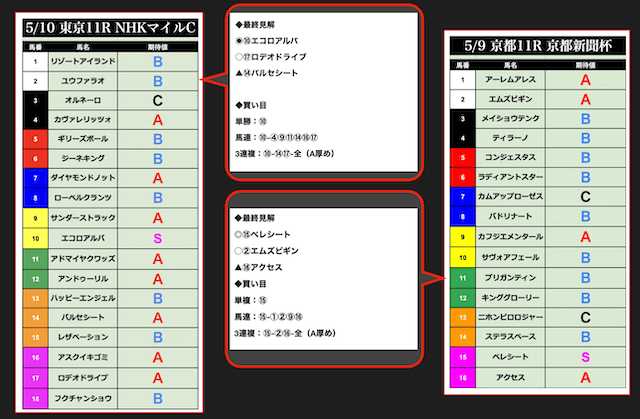Click the '○②エムズビギン' line in bottom bubble
The width and height of the screenshot is (640, 419).
point(267,251)
